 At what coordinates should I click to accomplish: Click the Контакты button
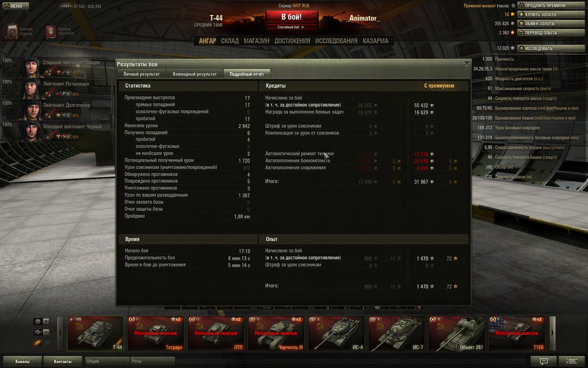point(63,361)
